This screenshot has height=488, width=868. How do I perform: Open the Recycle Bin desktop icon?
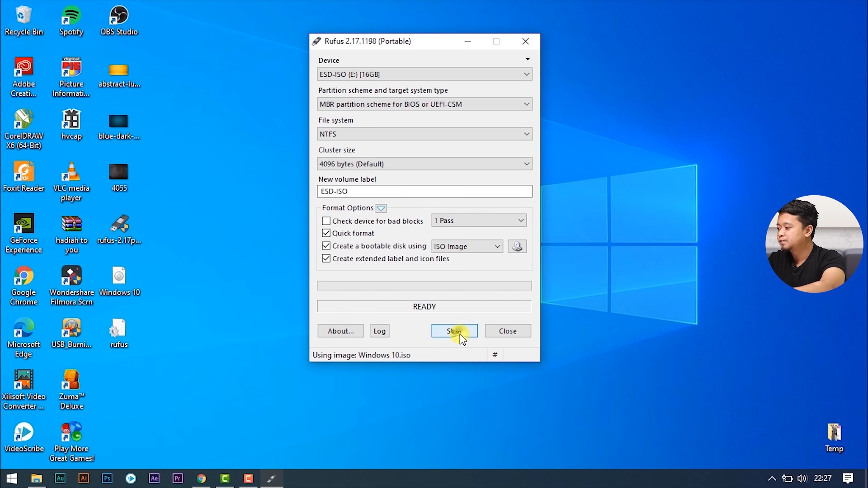pos(24,21)
